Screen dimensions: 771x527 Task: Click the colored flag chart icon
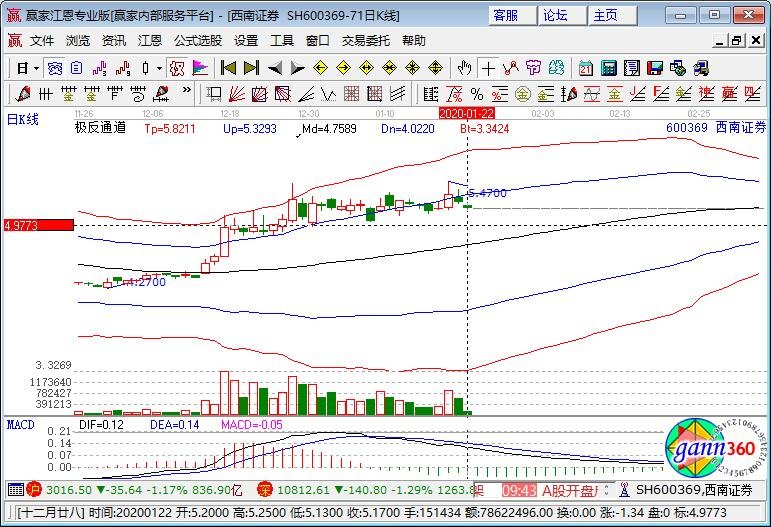pos(200,68)
